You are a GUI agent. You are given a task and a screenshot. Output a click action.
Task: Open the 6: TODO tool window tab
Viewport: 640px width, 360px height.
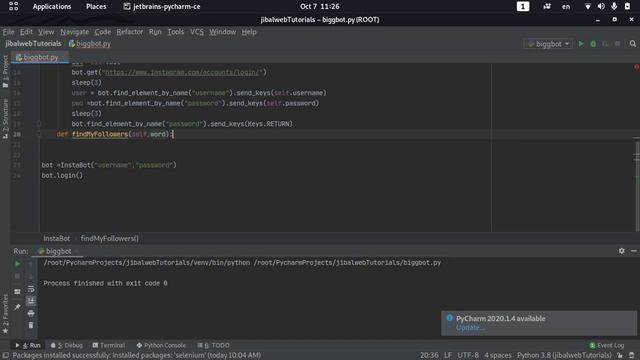pyautogui.click(x=213, y=345)
